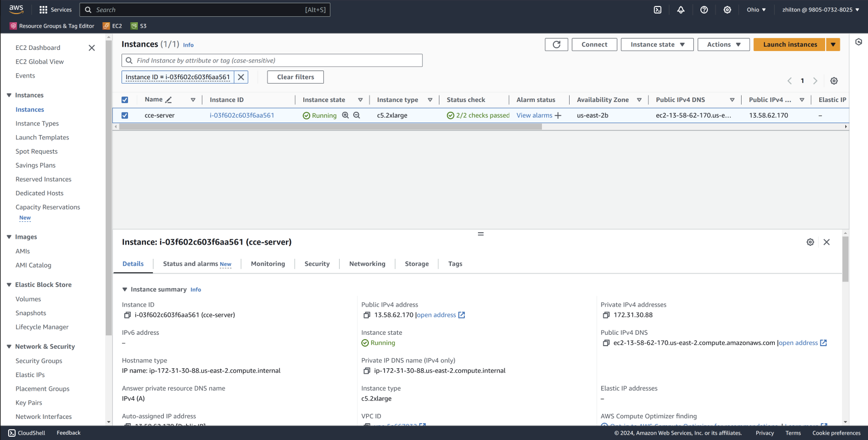The height and width of the screenshot is (440, 868).
Task: Open address link beside public IPv4
Action: [x=441, y=315]
